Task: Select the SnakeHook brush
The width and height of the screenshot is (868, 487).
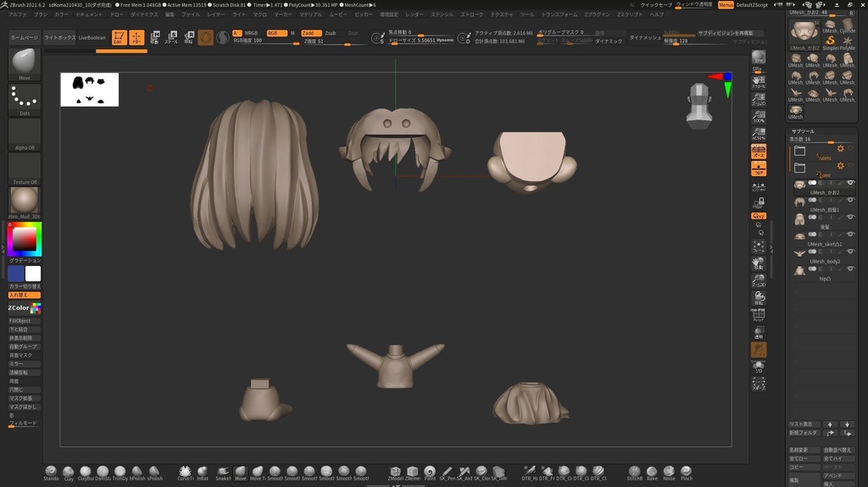Action: (222, 472)
